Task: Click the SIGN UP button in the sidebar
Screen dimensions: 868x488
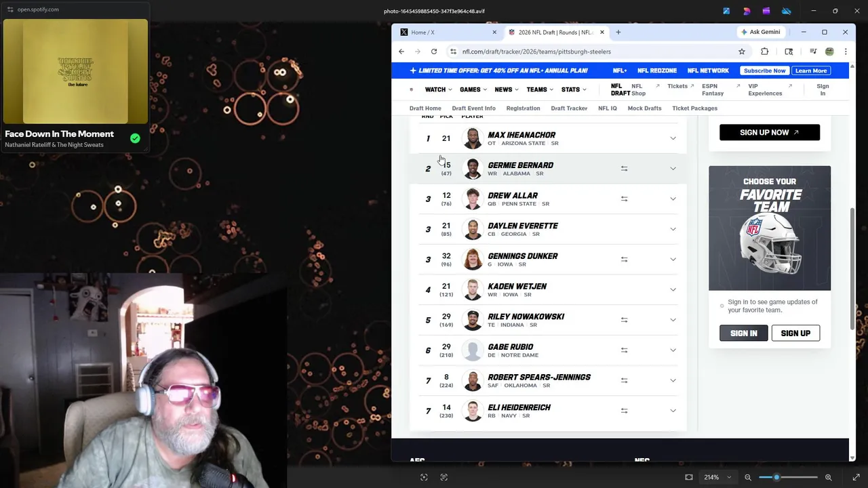Action: (x=795, y=333)
